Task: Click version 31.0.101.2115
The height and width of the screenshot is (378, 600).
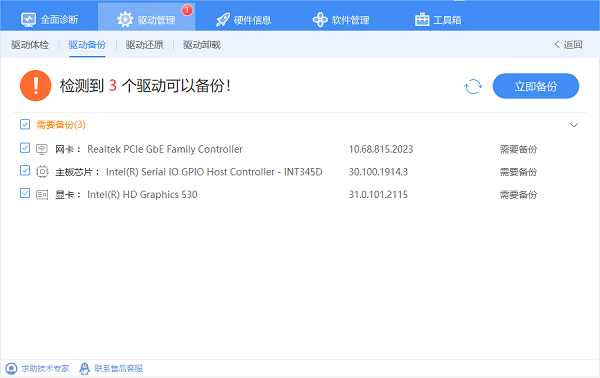Action: coord(378,195)
